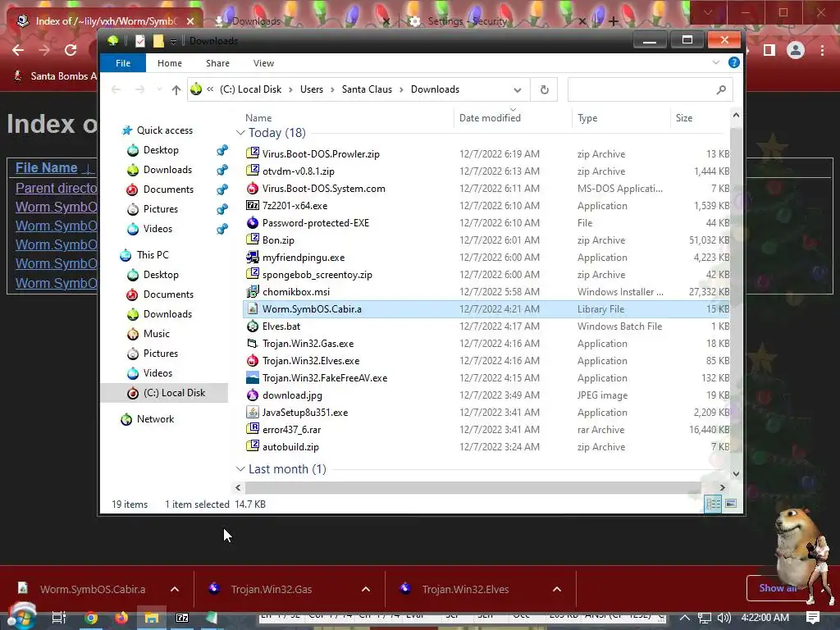Click the autobuild.zip archive icon
Image resolution: width=840 pixels, height=630 pixels.
click(x=253, y=446)
